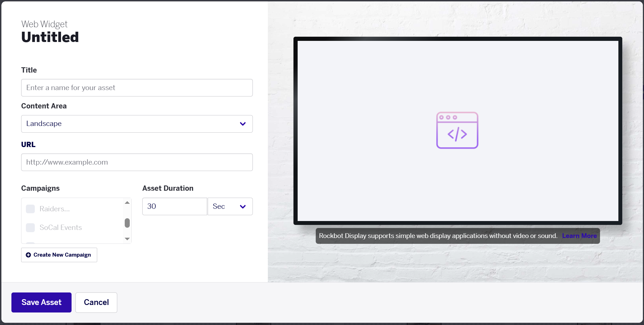This screenshot has width=644, height=325.
Task: Cancel the web widget dialog
Action: [96, 302]
